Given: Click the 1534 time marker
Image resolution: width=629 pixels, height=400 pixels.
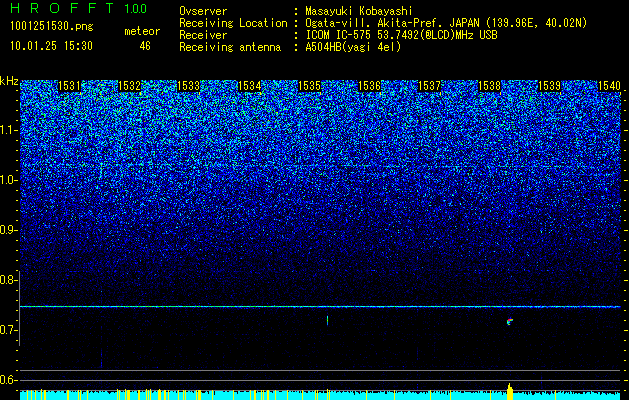Looking at the screenshot, I should pos(250,86).
